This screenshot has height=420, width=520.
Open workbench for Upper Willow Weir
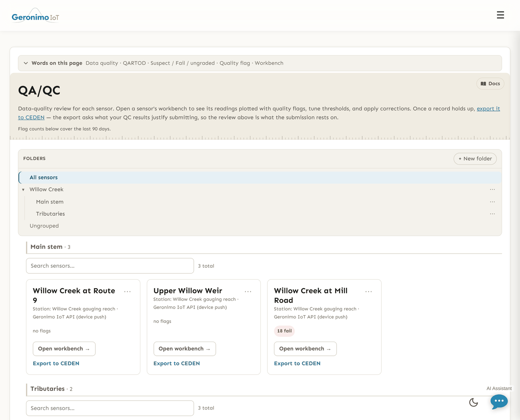pyautogui.click(x=185, y=349)
